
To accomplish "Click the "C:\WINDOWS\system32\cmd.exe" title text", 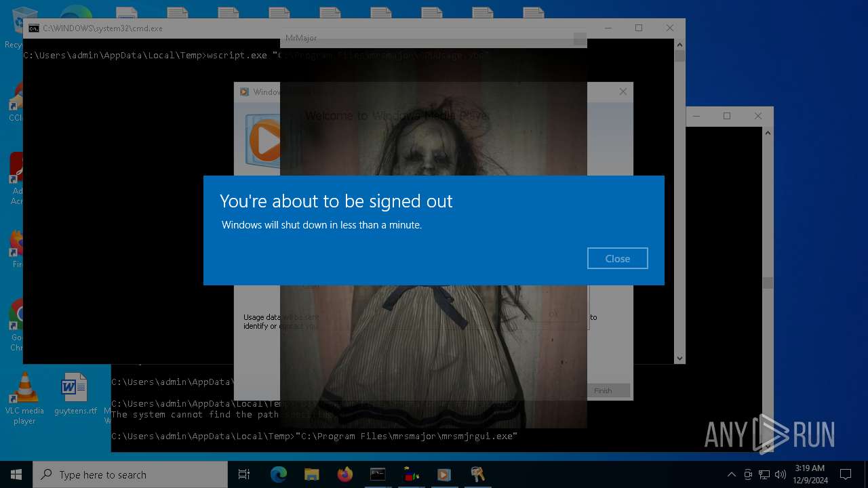I will click(x=102, y=28).
